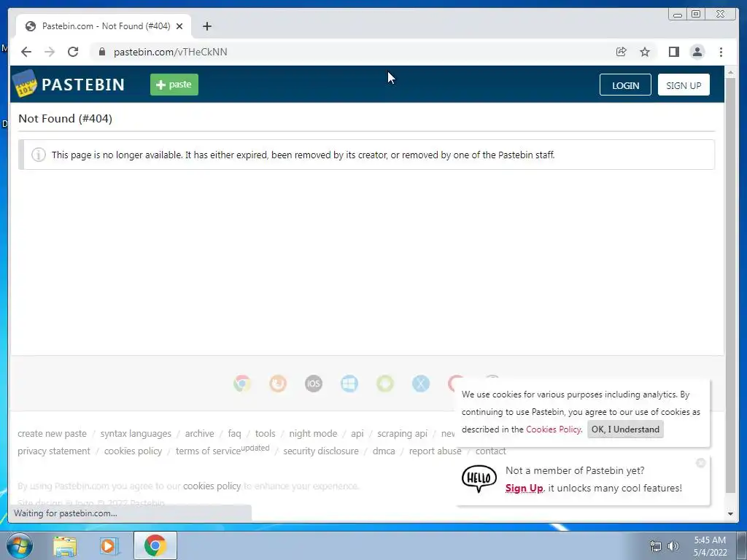
Task: Open the Chrome profile avatar icon
Action: pos(697,52)
